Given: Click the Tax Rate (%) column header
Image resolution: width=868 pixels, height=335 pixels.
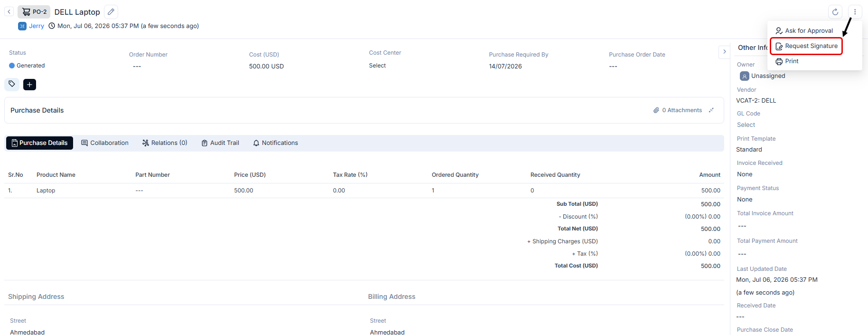Looking at the screenshot, I should 350,175.
